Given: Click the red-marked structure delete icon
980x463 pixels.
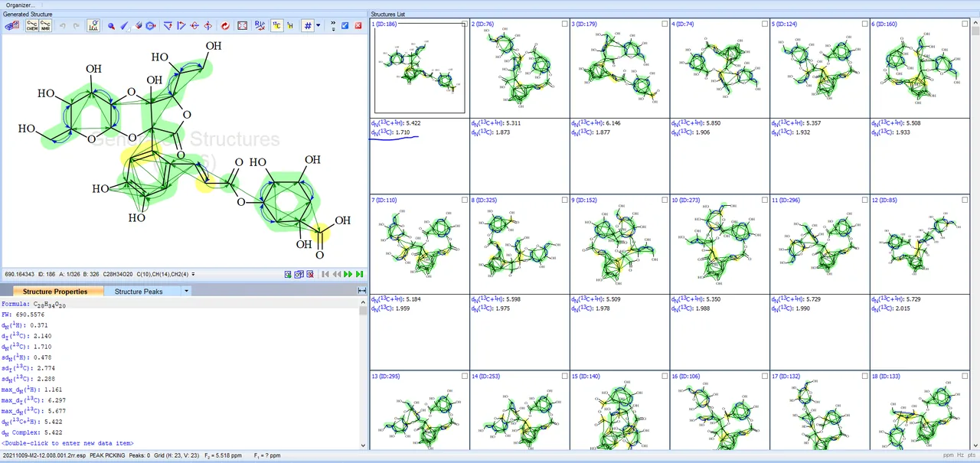Looking at the screenshot, I should point(310,274).
